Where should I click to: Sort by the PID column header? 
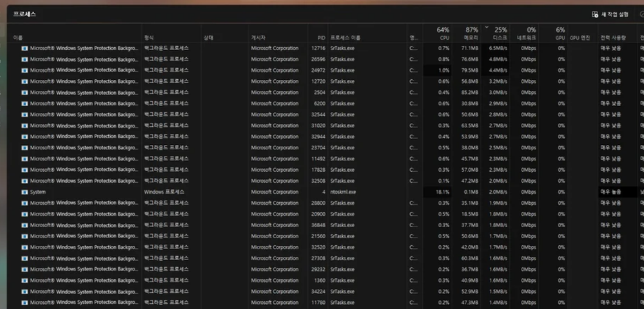point(321,38)
